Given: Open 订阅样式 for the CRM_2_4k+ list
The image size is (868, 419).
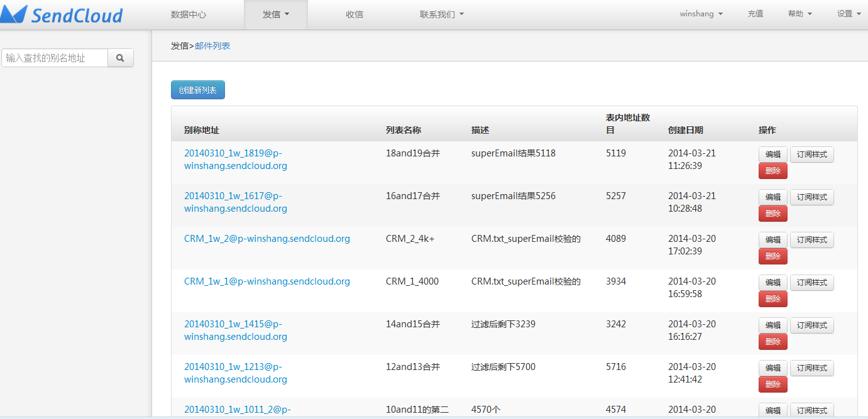Looking at the screenshot, I should pos(812,240).
